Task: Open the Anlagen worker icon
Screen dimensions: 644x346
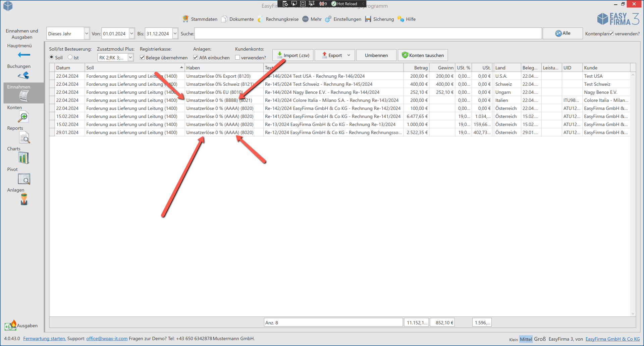Action: pyautogui.click(x=24, y=199)
